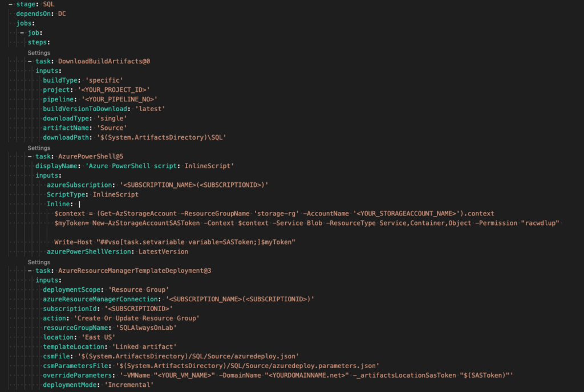Click the DownloadBuildArtifacts@0 task name

click(x=104, y=62)
